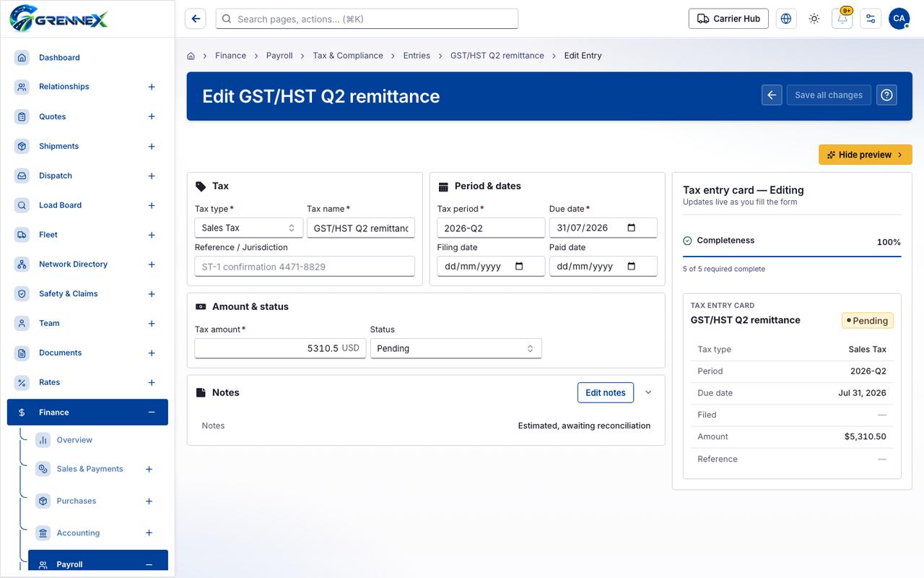Image resolution: width=924 pixels, height=578 pixels.
Task: Open the notifications bell
Action: 842,19
